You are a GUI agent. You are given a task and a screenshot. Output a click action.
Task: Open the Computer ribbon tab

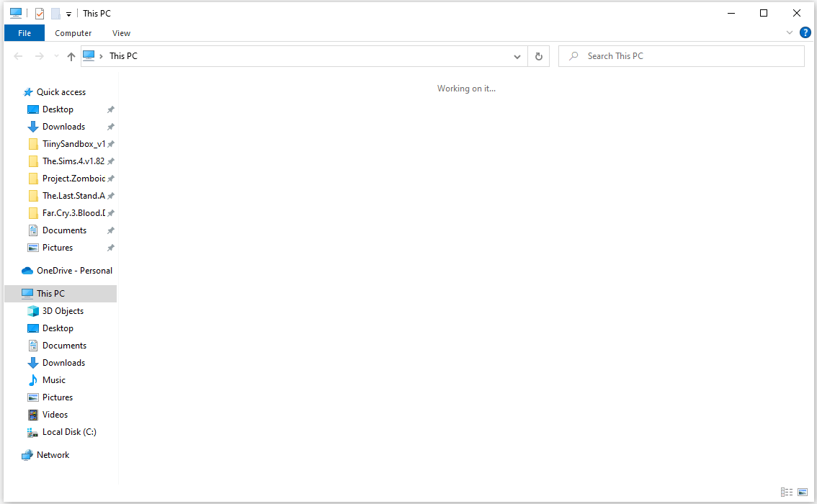click(73, 33)
